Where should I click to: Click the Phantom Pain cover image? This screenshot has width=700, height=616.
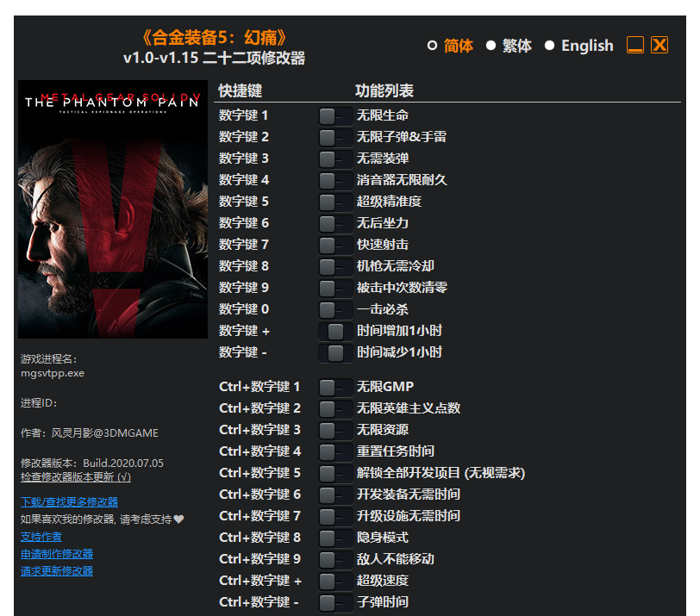click(x=113, y=209)
